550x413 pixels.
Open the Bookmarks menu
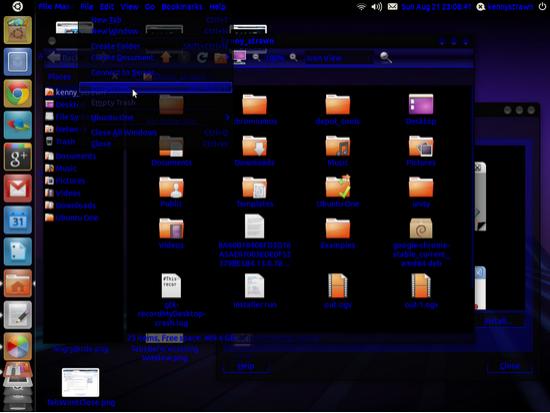[x=182, y=6]
